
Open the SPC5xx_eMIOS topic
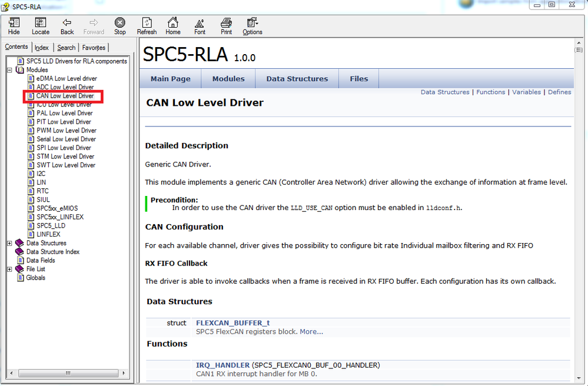57,208
